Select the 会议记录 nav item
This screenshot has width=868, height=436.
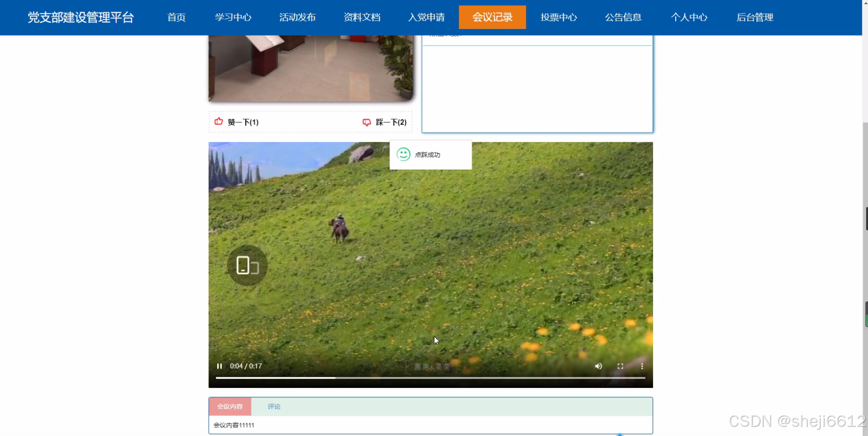492,18
